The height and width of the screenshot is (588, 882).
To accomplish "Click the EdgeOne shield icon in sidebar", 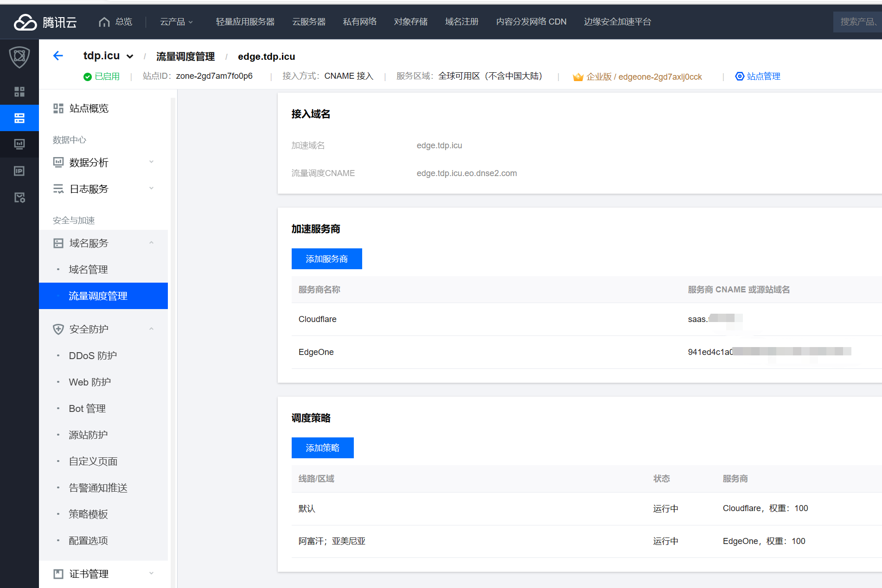I will [19, 57].
